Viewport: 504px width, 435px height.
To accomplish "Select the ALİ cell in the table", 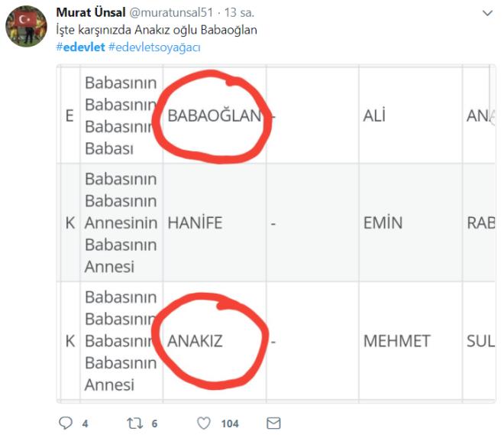I will [x=374, y=116].
